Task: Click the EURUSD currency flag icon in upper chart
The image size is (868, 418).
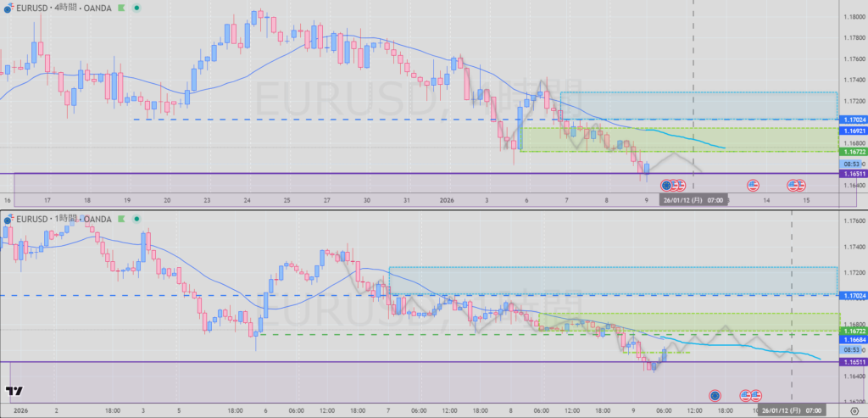Action: 8,7
